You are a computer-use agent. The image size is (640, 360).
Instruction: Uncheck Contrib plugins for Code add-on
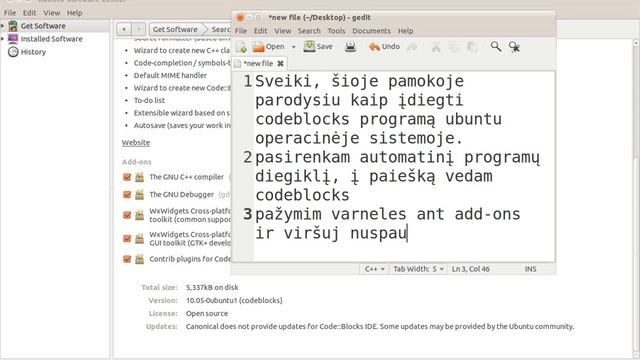(127, 259)
